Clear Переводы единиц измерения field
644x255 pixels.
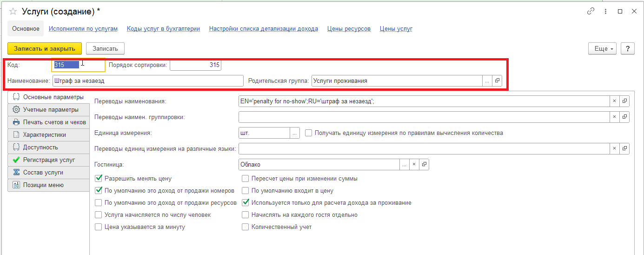tap(614, 148)
